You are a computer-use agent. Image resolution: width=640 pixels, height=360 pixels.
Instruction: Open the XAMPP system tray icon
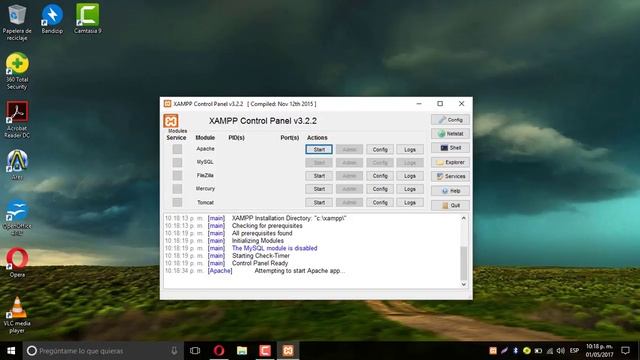click(x=493, y=351)
